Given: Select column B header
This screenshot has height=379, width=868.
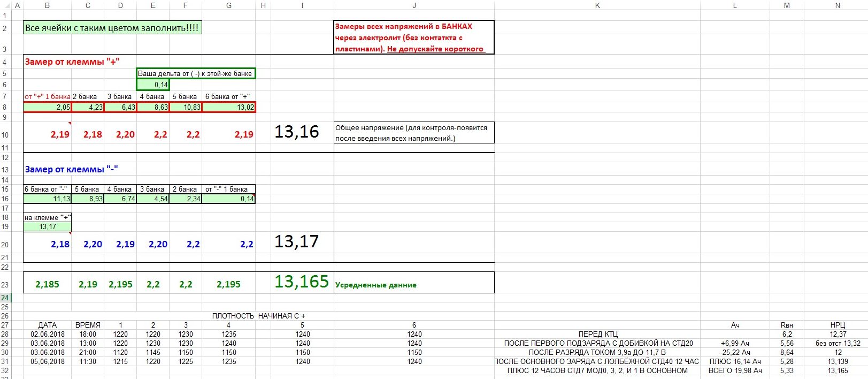Looking at the screenshot, I should point(47,5).
